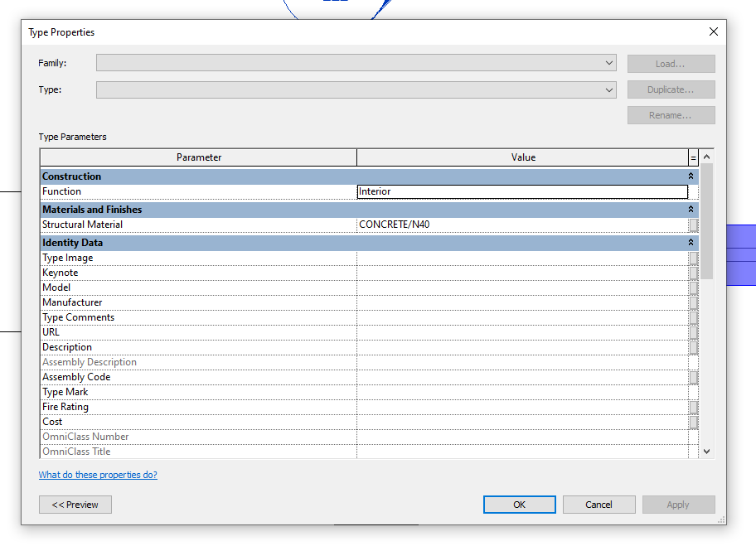Click the Model value cell

[522, 287]
